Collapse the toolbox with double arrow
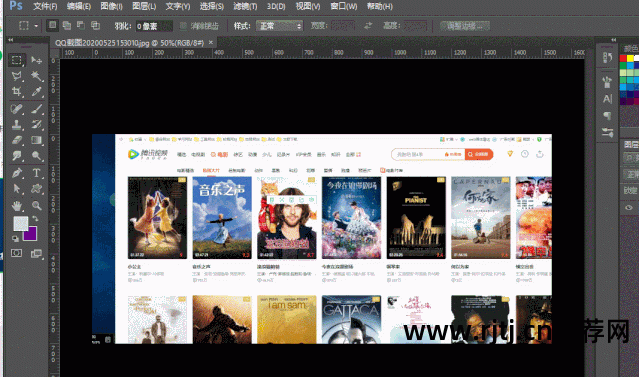Image resolution: width=639 pixels, height=377 pixels. pyautogui.click(x=11, y=40)
